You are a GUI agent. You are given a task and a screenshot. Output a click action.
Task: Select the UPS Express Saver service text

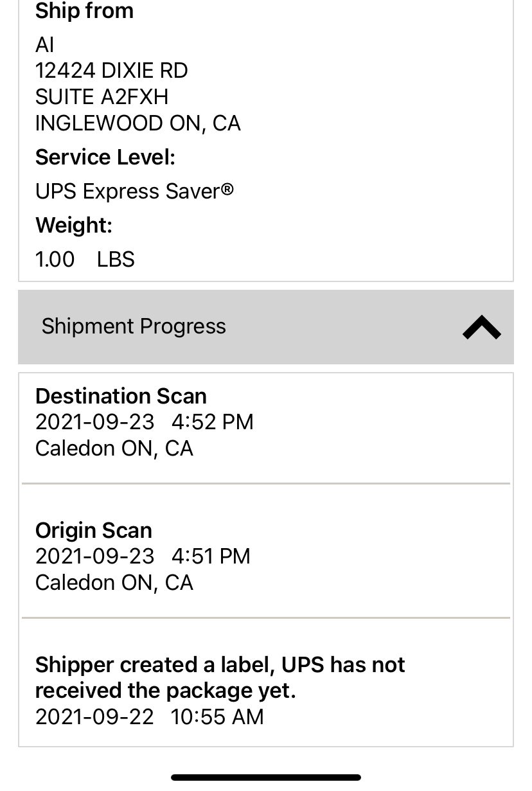pyautogui.click(x=134, y=191)
